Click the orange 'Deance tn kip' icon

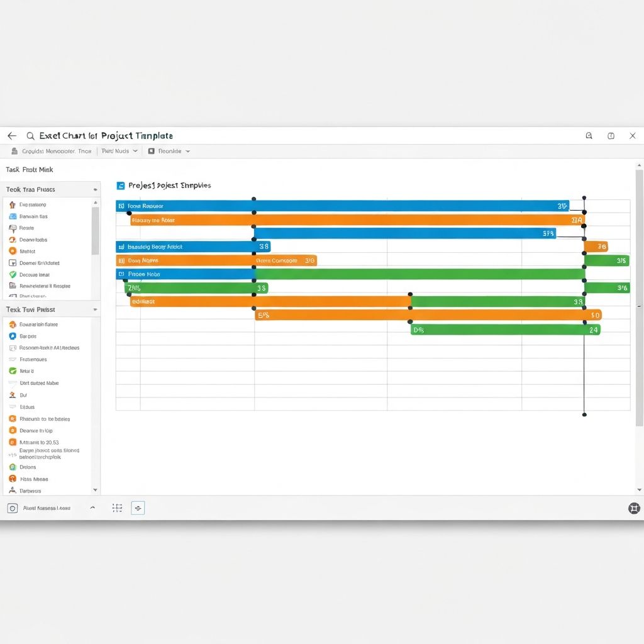pyautogui.click(x=13, y=430)
